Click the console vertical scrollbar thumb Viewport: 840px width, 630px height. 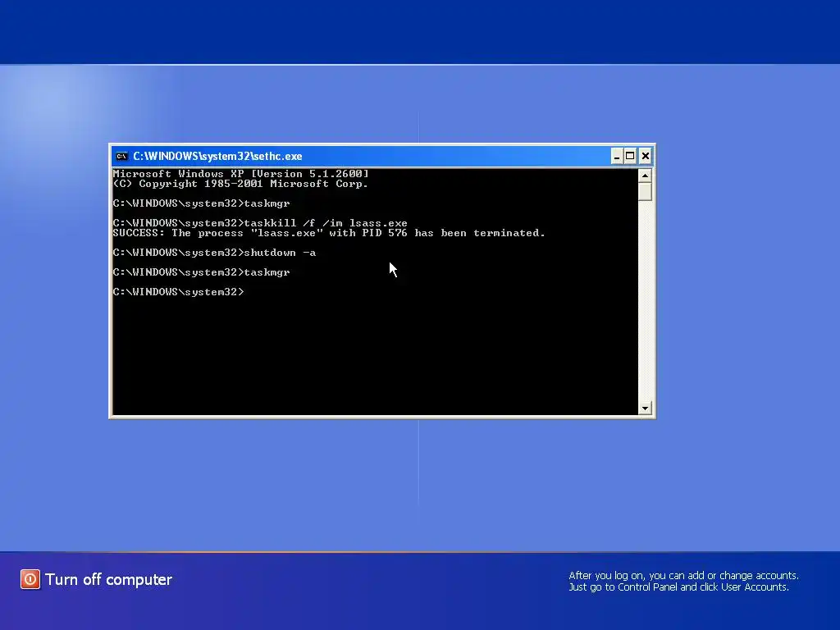645,192
